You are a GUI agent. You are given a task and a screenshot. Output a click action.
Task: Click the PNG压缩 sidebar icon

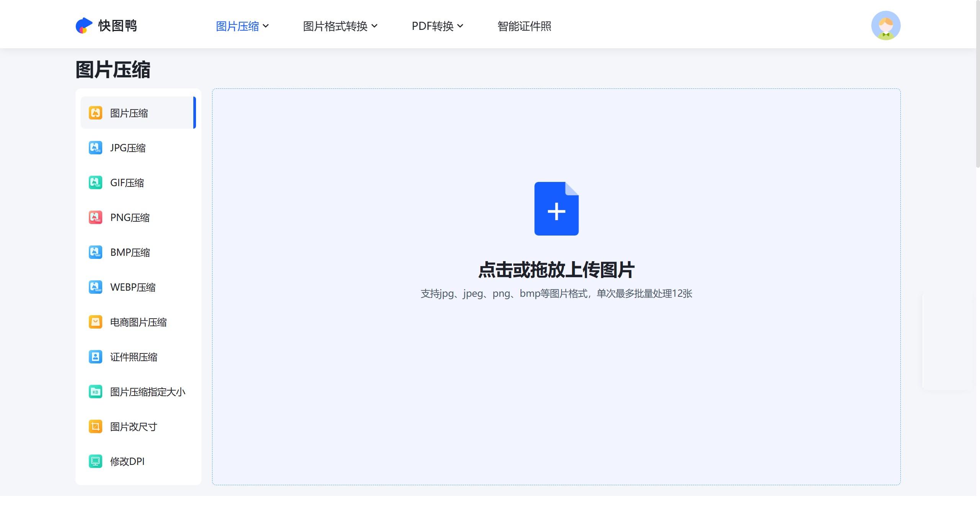[95, 217]
